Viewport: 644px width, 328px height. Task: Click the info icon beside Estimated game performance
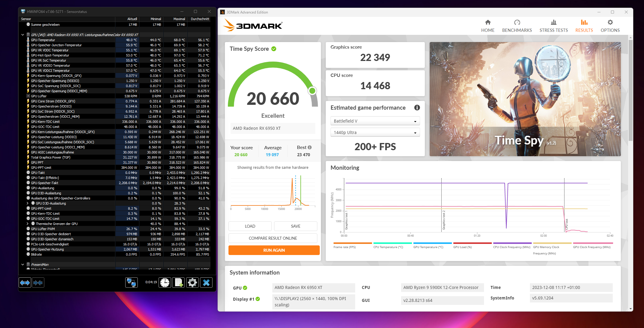[417, 108]
